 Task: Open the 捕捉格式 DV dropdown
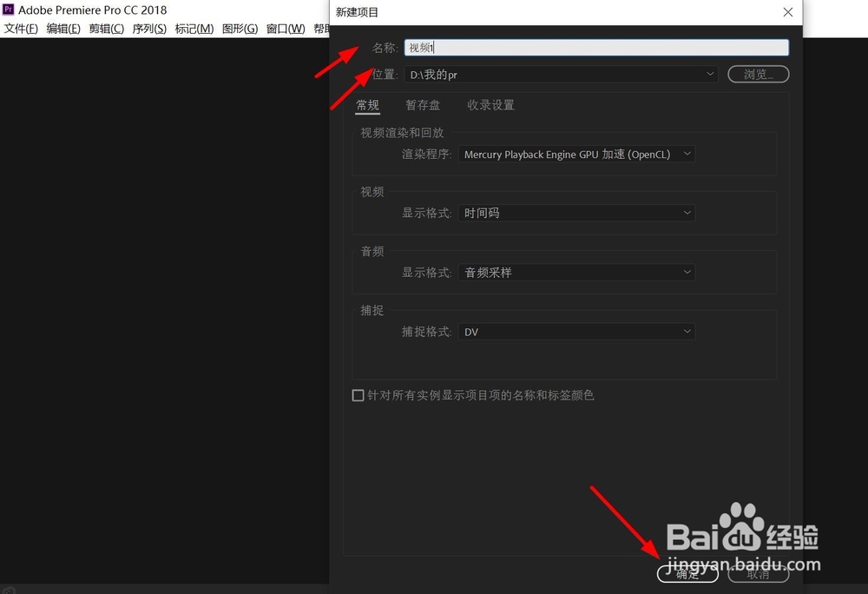tap(576, 331)
